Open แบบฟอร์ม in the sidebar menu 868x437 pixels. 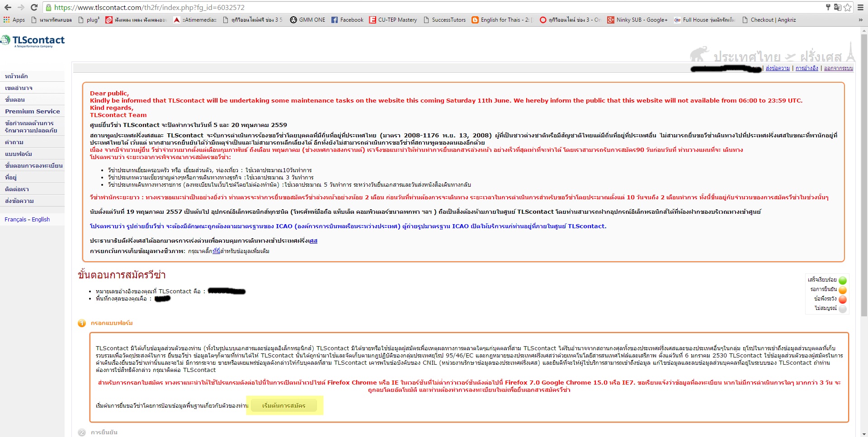click(33, 154)
